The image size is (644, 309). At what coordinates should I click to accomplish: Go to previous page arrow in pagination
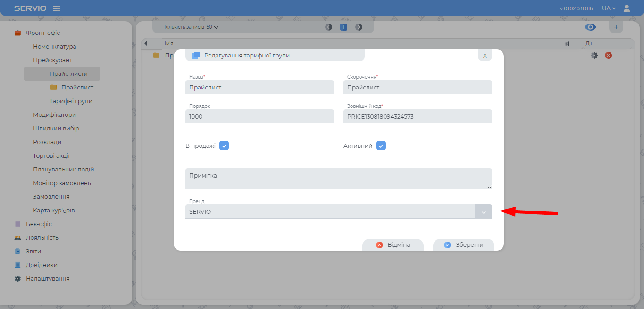[328, 27]
